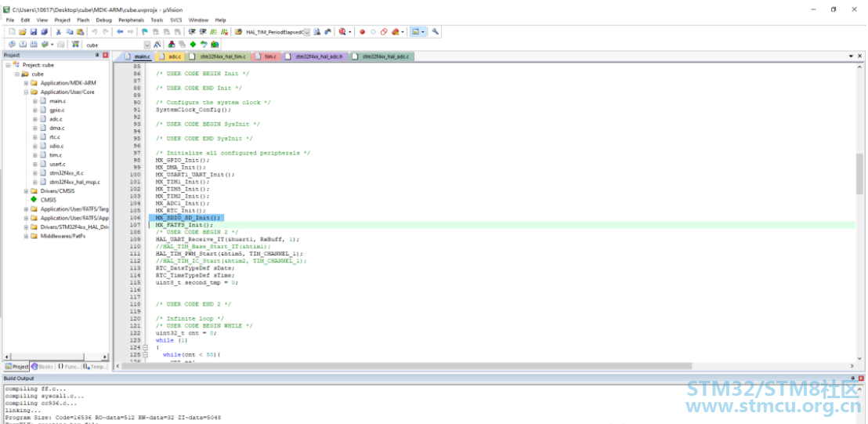Expand the Drivers/CMSIS folder

(26, 190)
